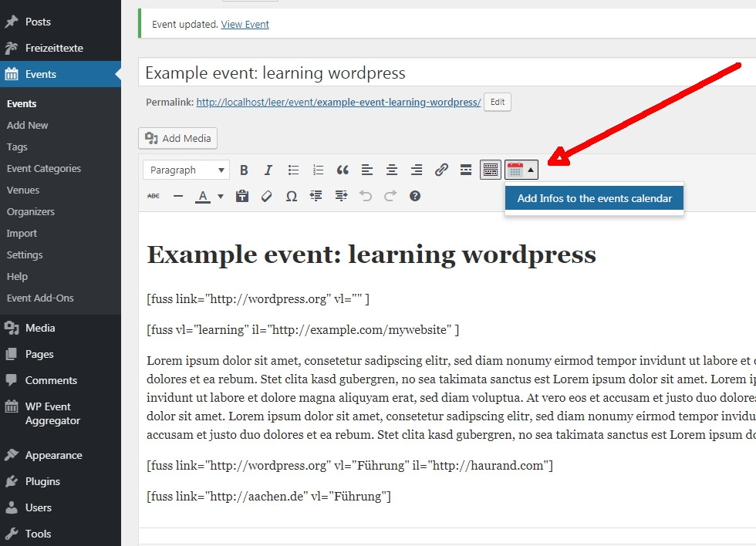Insert a numbered list
The width and height of the screenshot is (756, 546).
click(x=318, y=170)
